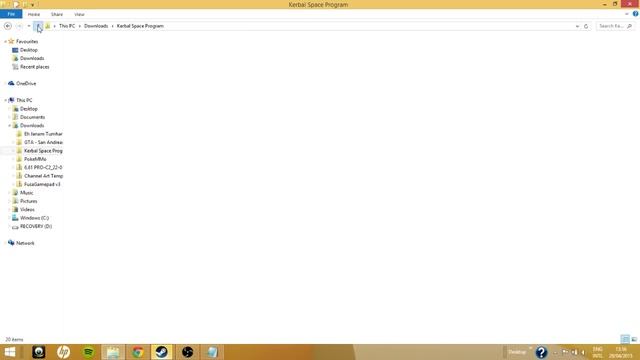Select This PC in navigation pane

click(24, 100)
